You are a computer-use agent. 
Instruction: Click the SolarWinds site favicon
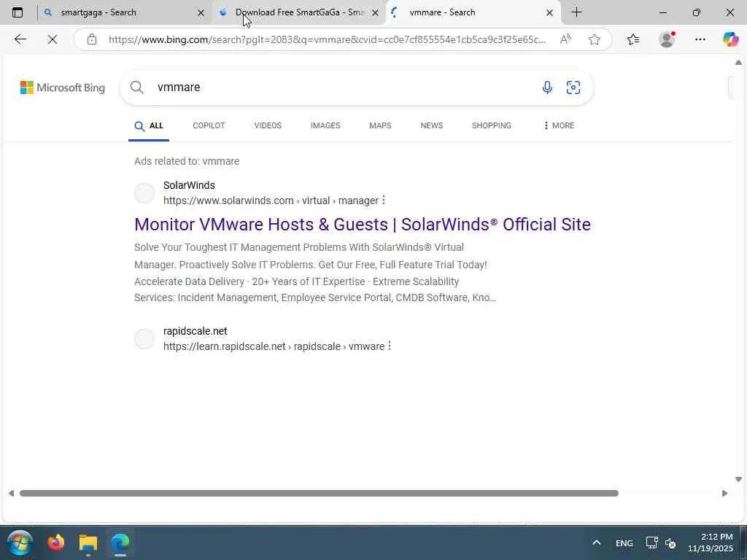(x=144, y=192)
